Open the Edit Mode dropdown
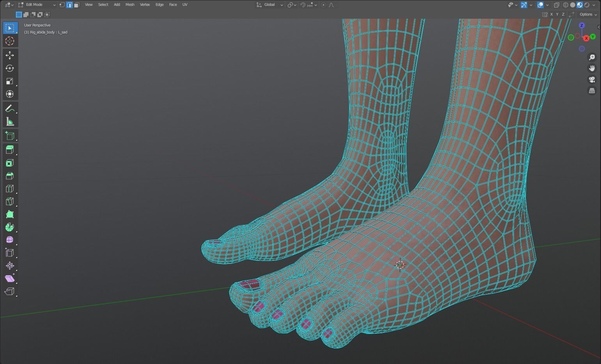 (37, 5)
